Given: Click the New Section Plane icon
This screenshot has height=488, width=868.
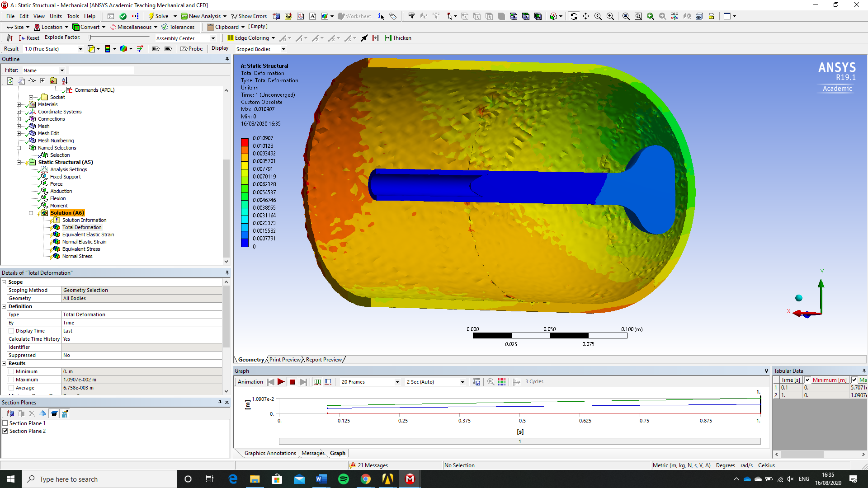Looking at the screenshot, I should pos(10,413).
